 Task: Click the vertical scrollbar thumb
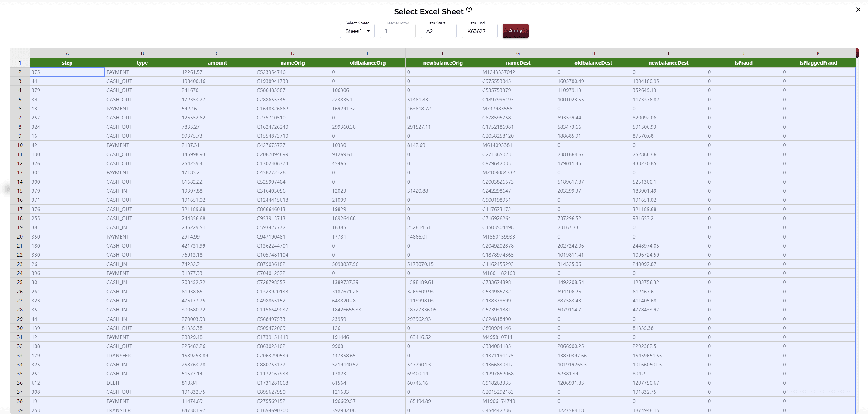click(857, 53)
